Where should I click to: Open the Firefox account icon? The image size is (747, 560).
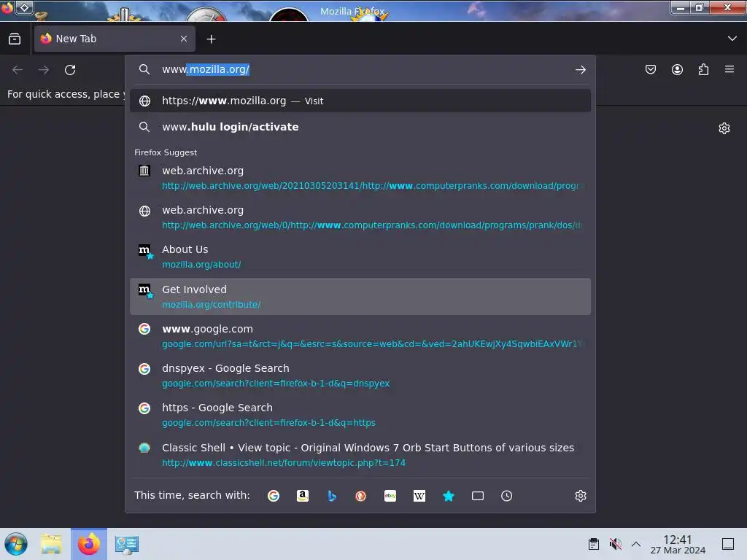677,69
